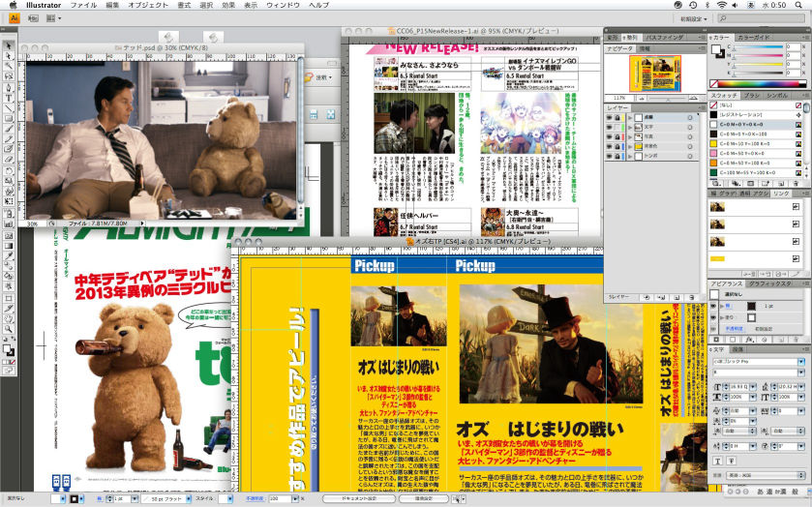Expand the トンボ layer disclosure triangle
Viewport: 812px width, 507px height.
pos(630,156)
